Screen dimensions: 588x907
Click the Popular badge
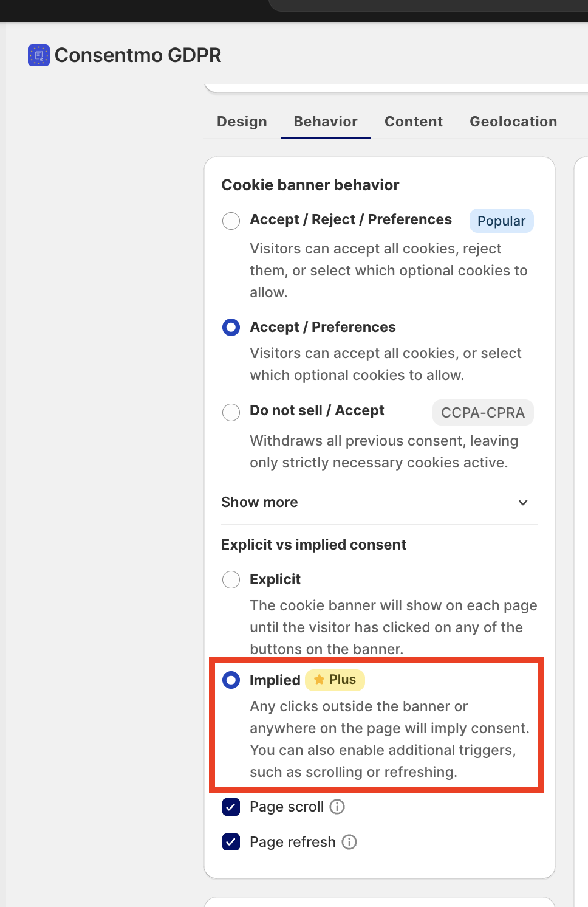click(502, 221)
